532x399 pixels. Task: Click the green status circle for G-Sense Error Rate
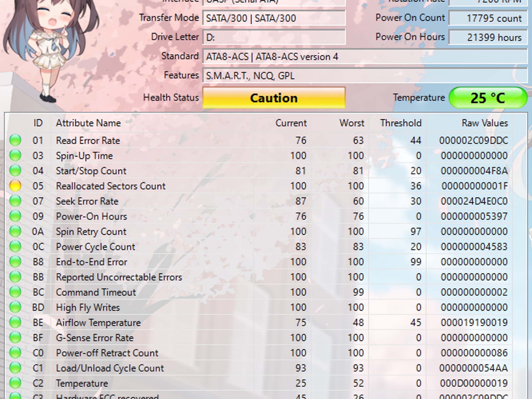coord(15,337)
